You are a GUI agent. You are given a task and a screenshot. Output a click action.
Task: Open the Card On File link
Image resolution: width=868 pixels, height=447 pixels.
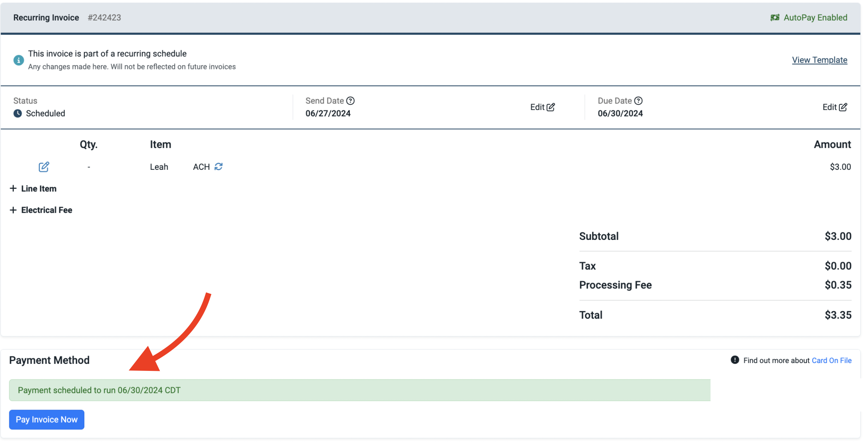coord(831,360)
